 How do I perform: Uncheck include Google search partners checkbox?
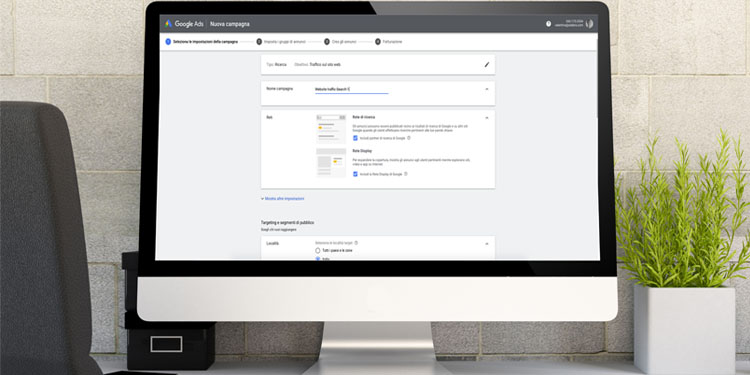[x=355, y=138]
